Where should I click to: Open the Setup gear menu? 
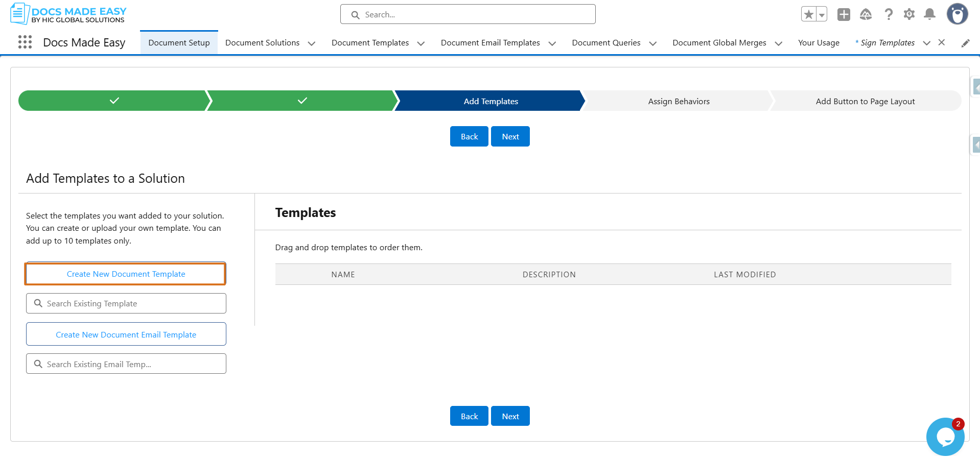pos(909,14)
